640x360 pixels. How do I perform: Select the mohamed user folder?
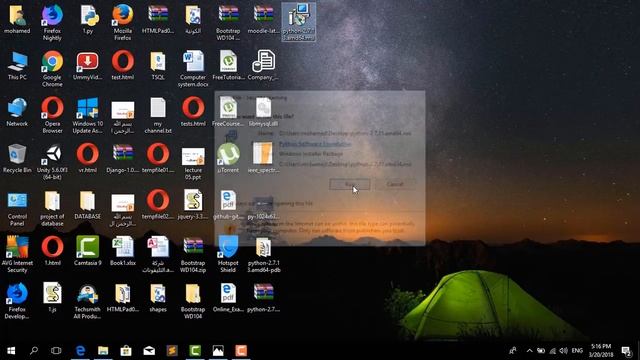pyautogui.click(x=17, y=19)
